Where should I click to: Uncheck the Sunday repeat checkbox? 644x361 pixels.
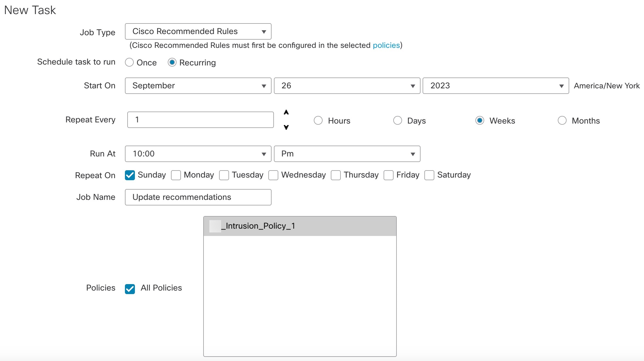coord(130,175)
